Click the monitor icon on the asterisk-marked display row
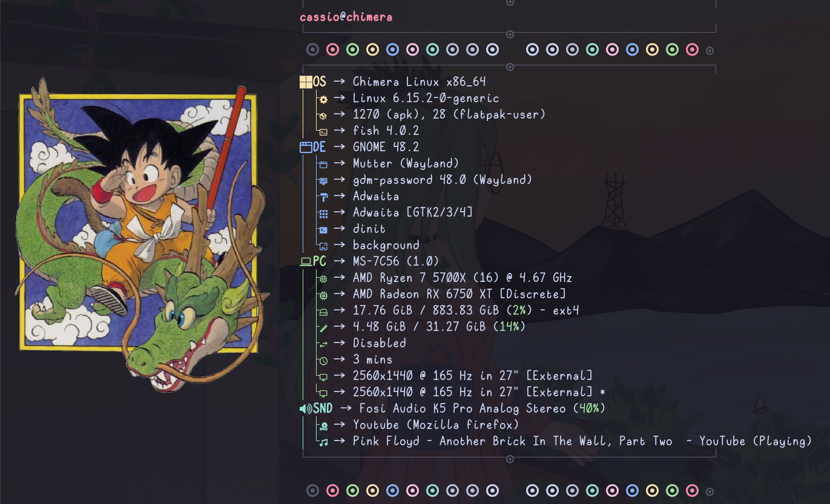The image size is (830, 504). (x=323, y=393)
